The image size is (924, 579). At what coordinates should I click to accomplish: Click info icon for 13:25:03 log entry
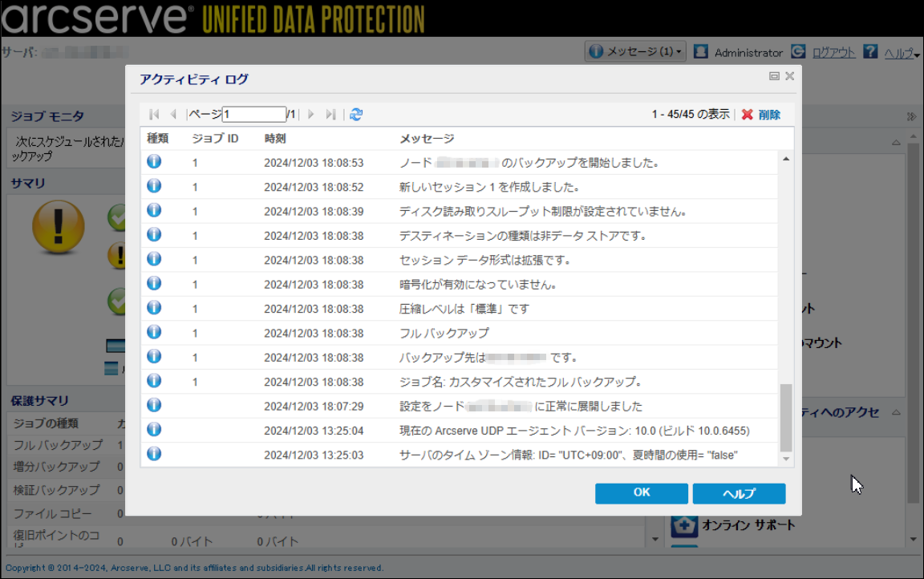pyautogui.click(x=154, y=454)
